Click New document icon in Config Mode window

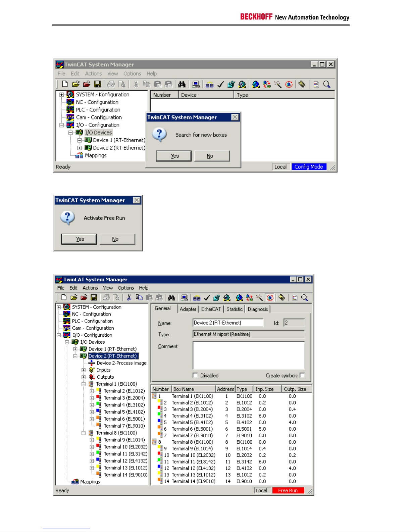pyautogui.click(x=65, y=84)
